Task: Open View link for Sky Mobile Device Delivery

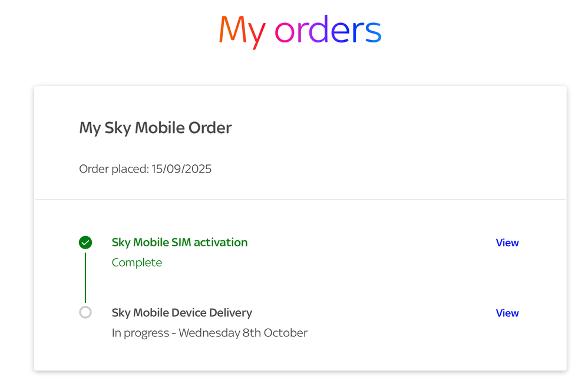Action: pyautogui.click(x=507, y=313)
